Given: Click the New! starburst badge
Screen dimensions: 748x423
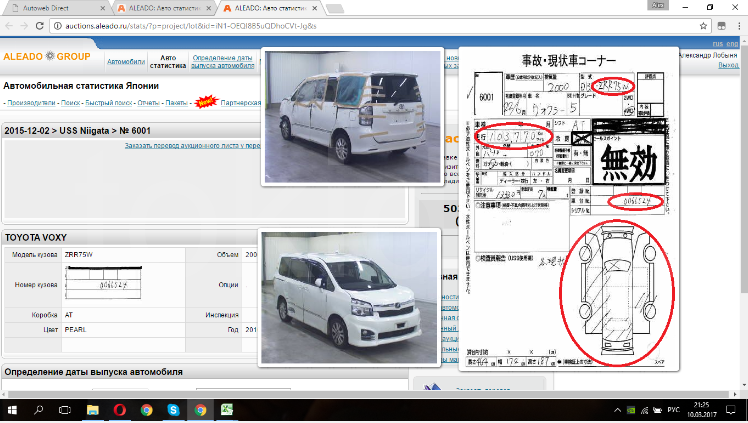Looking at the screenshot, I should [206, 102].
